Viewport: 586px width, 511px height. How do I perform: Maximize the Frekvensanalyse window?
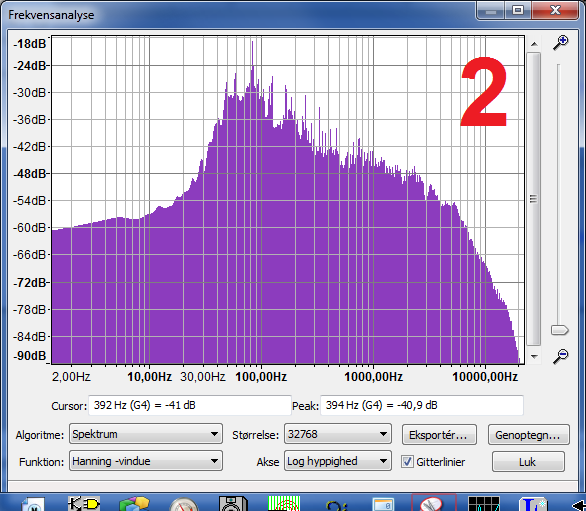pos(518,10)
